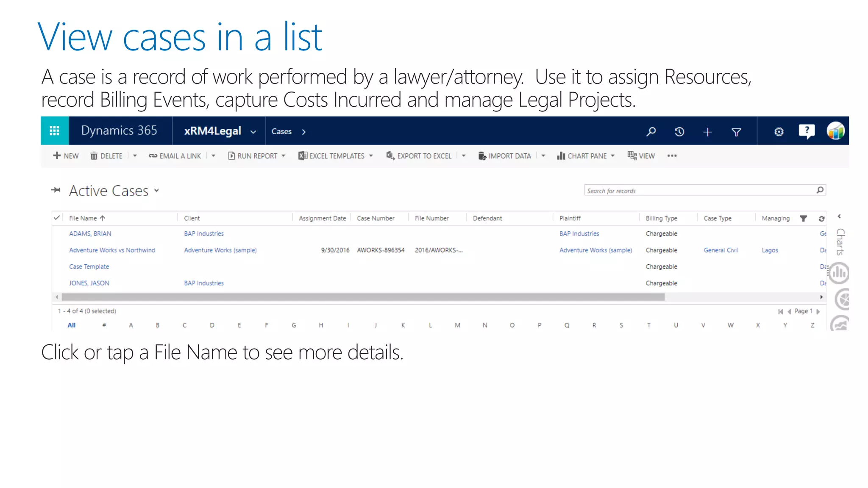The width and height of the screenshot is (868, 488).
Task: Click the VIEW command
Action: (641, 156)
